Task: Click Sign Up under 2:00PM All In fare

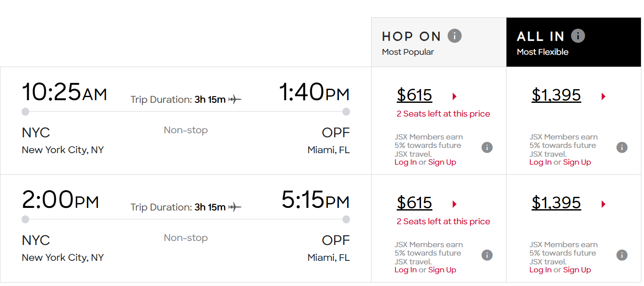Action: [x=577, y=270]
